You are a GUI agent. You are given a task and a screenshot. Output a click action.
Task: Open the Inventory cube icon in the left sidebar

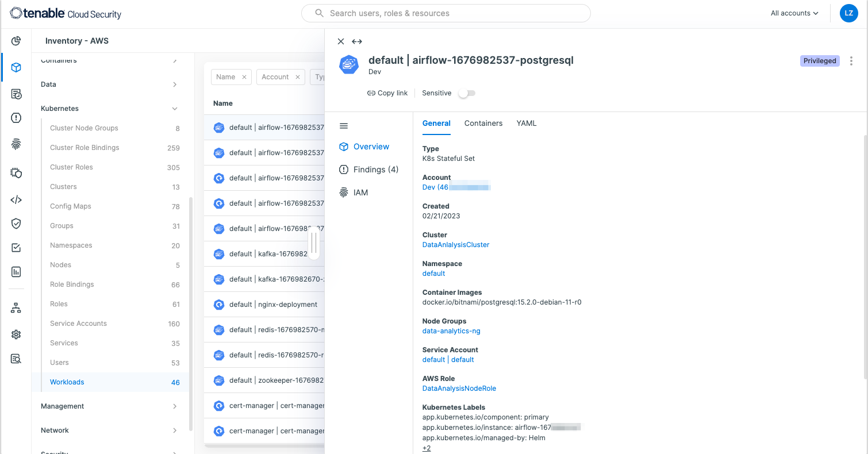(x=16, y=66)
